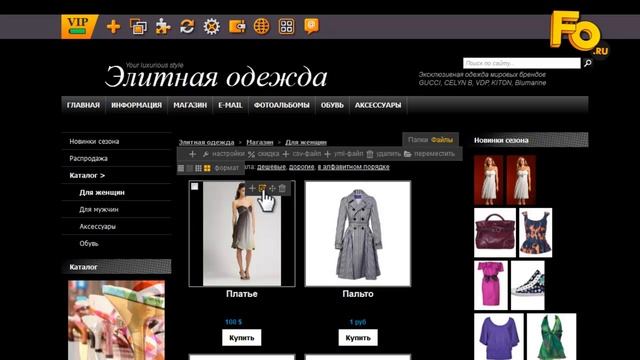Click the move arrows icon on the Платье image

pyautogui.click(x=272, y=188)
